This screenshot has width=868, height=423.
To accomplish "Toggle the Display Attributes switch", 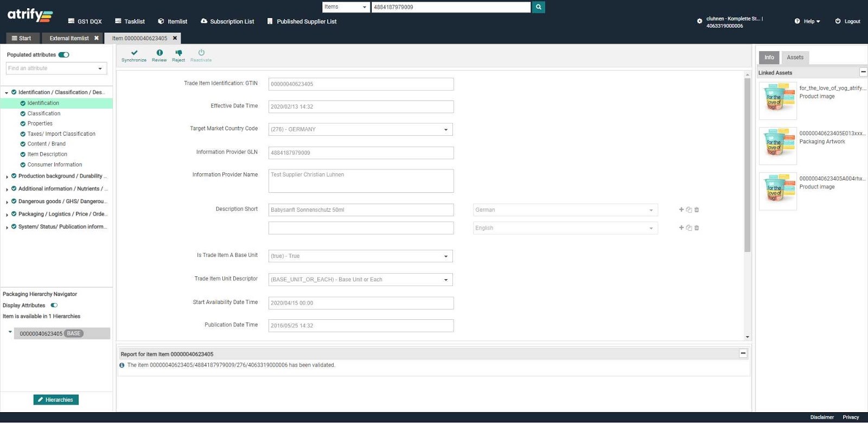I will coord(54,306).
